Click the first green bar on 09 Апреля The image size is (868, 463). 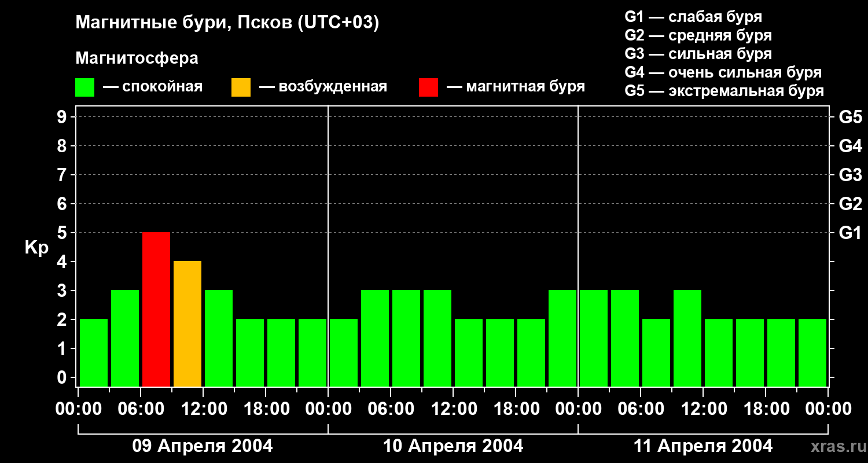pos(94,352)
